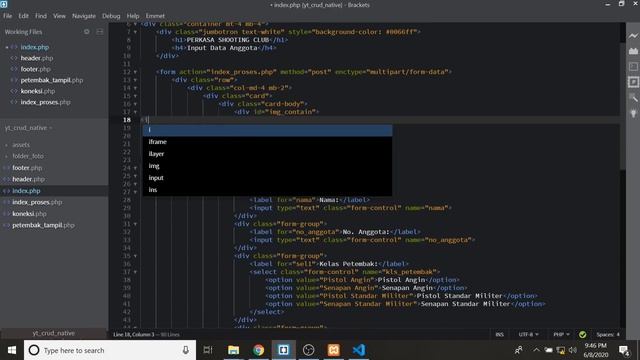
Task: Click the plug-shaped icon in right toolbar
Action: 633,113
